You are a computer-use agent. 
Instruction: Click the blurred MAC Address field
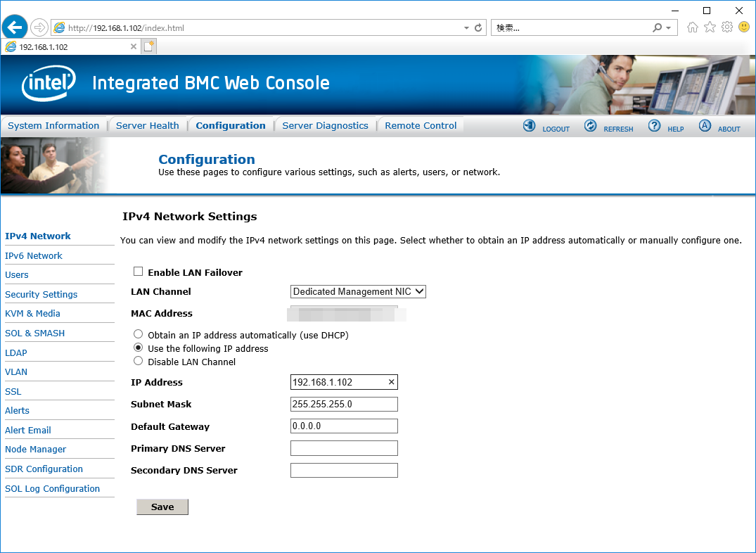[347, 314]
